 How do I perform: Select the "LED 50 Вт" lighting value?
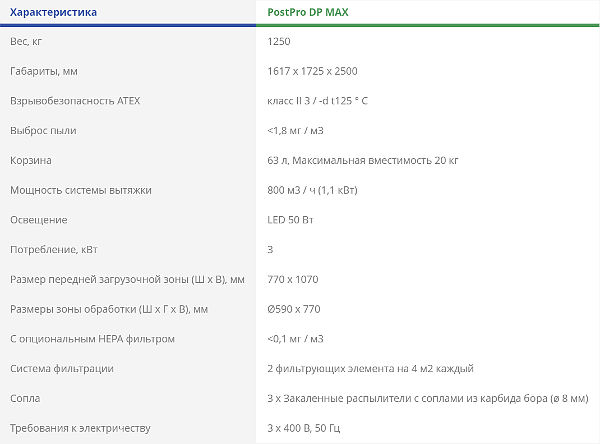pos(293,220)
